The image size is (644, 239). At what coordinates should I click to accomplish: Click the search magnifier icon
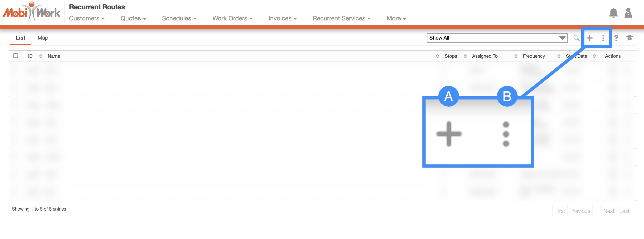(x=576, y=38)
